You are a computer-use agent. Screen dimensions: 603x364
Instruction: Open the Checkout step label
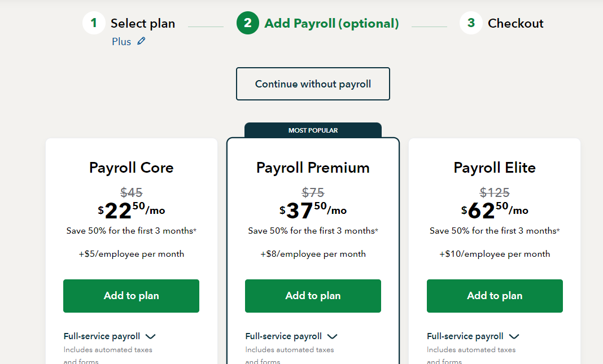pyautogui.click(x=515, y=24)
